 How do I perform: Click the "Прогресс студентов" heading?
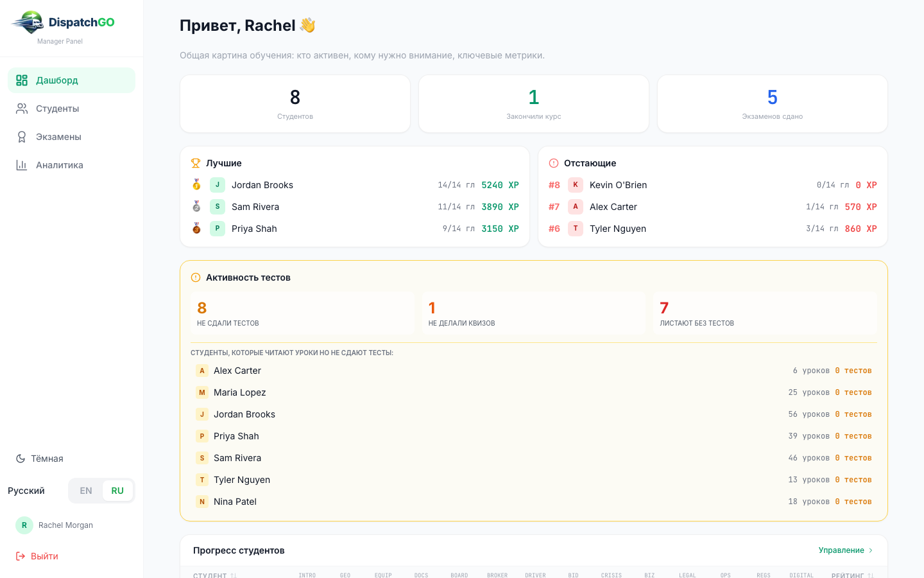pos(239,550)
